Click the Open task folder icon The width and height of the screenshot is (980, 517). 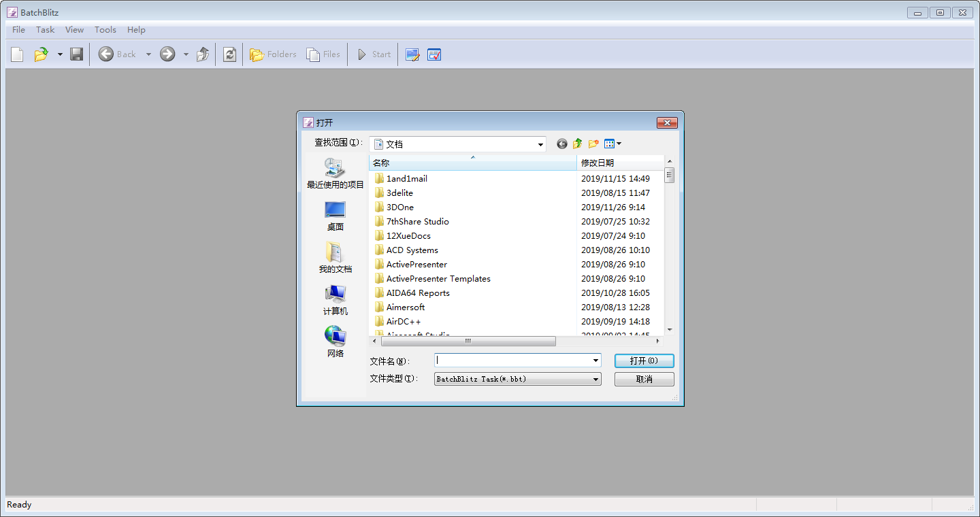click(42, 54)
